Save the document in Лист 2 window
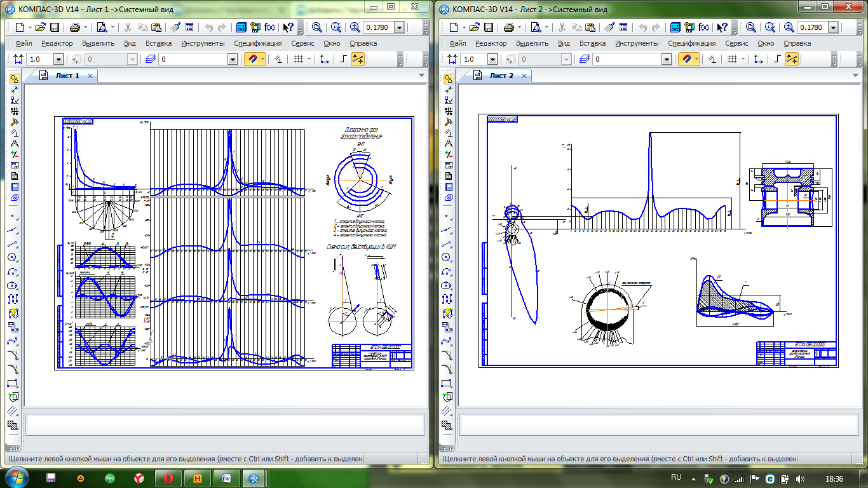Screen dimensions: 868x488 (489, 27)
